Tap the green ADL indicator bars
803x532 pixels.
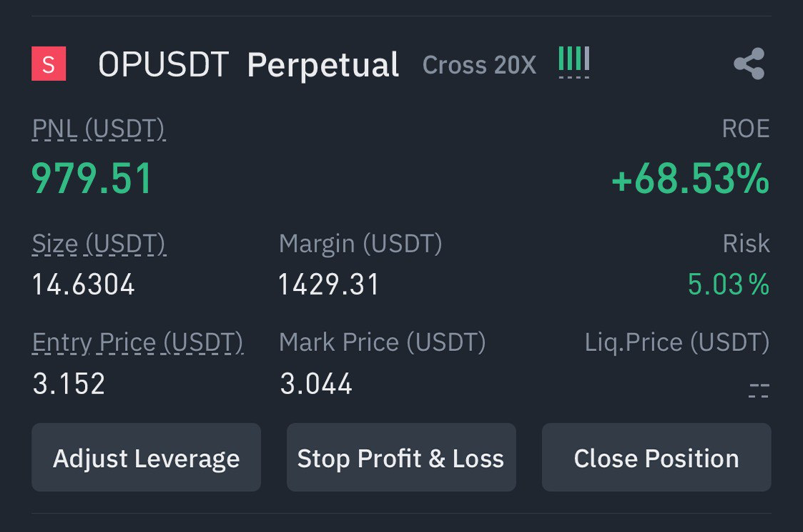click(x=573, y=61)
